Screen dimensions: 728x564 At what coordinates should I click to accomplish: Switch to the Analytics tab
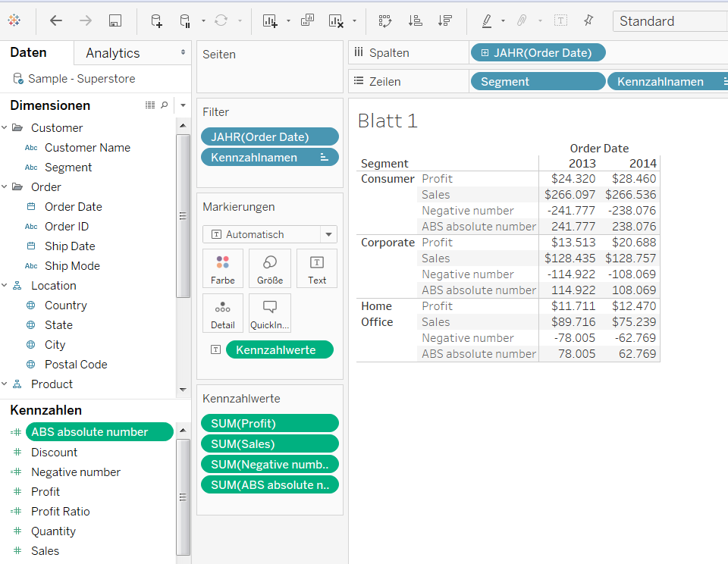(x=114, y=52)
